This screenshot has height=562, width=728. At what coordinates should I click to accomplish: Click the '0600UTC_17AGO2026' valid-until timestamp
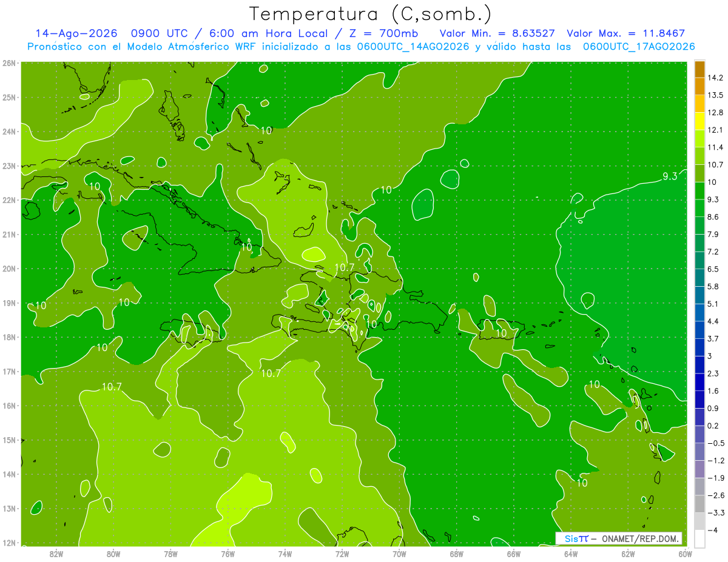pyautogui.click(x=638, y=47)
